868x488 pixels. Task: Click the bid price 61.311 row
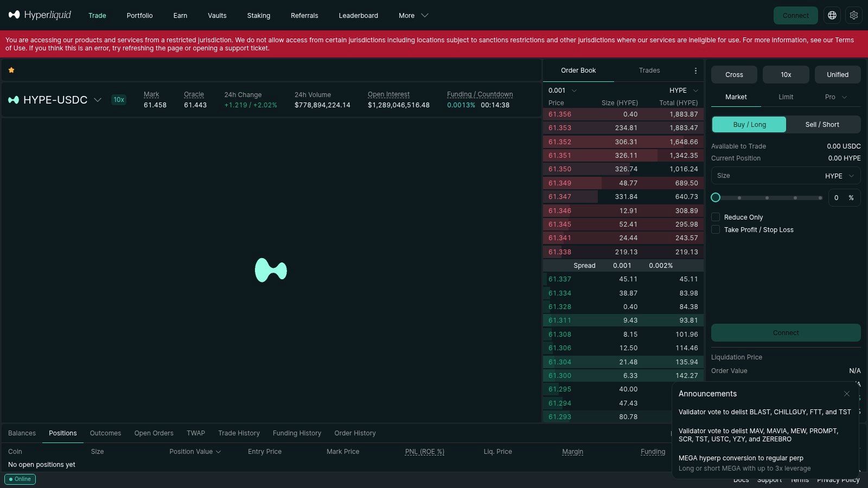[x=623, y=320]
